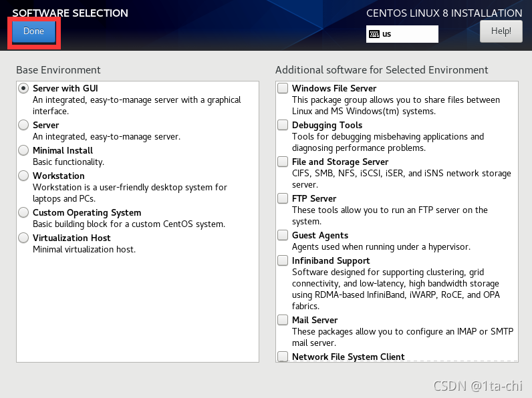Screen dimensions: 532x398
Task: Open the us keyboard layout selector
Action: pos(402,34)
